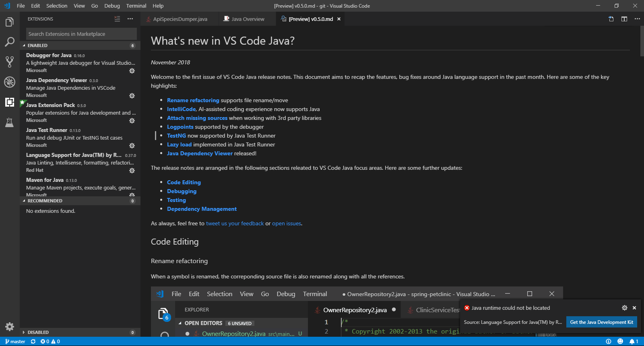Switch to the Java Overview tab
Viewport: 644px width, 346px height.
[x=247, y=19]
